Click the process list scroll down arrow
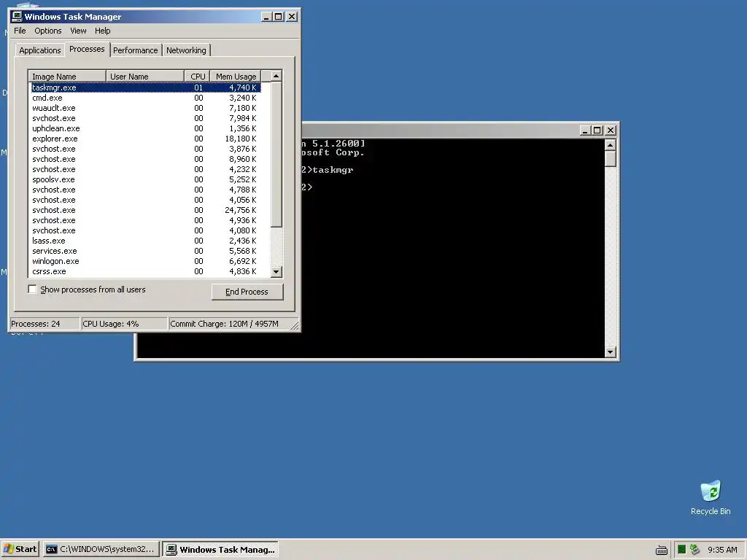The image size is (747, 560). click(x=276, y=272)
